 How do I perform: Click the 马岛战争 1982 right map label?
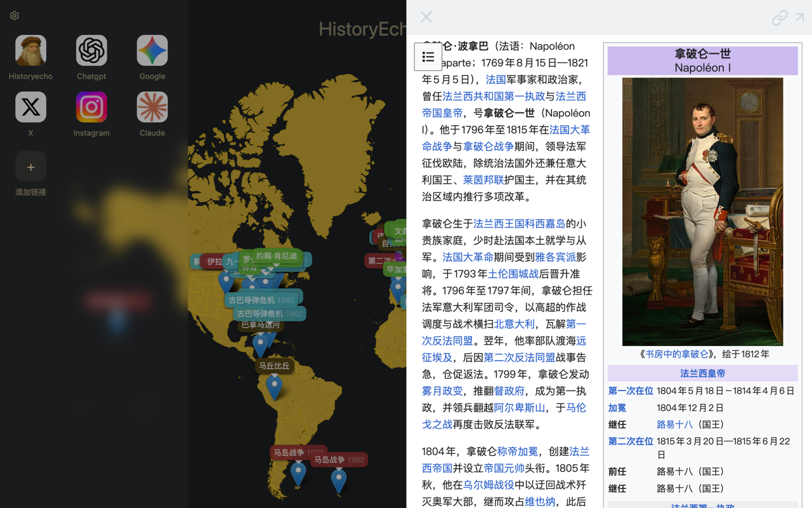339,460
